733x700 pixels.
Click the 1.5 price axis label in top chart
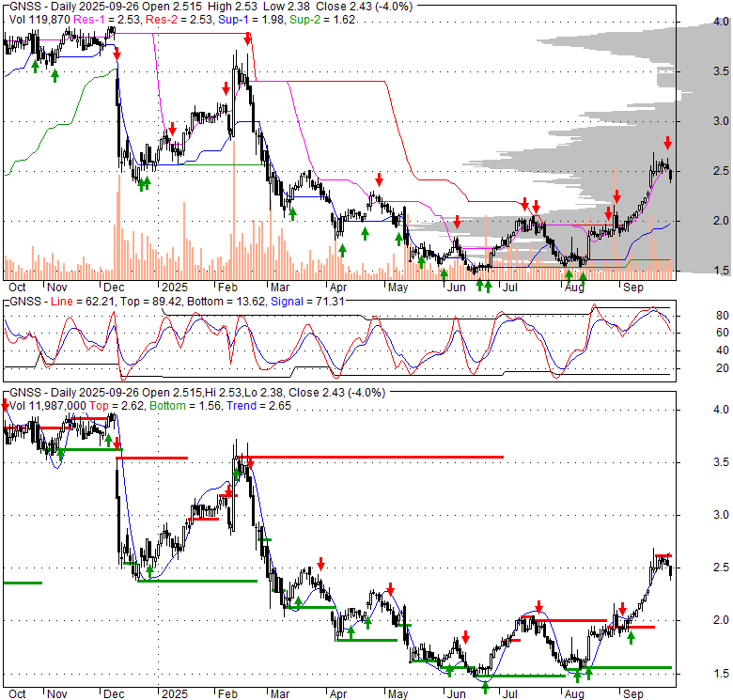tap(721, 270)
